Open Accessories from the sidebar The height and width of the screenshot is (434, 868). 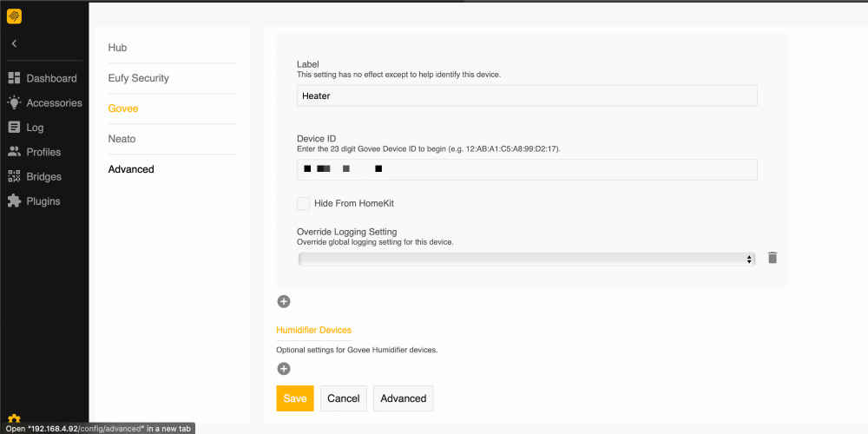(44, 102)
